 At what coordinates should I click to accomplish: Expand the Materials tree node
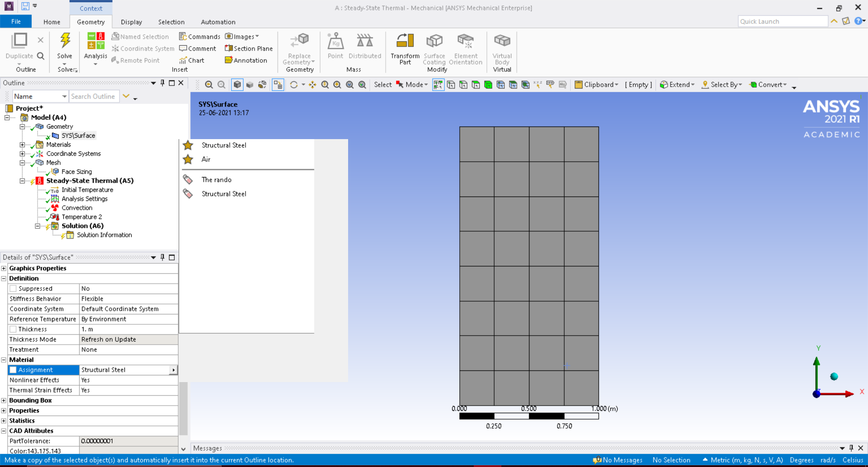22,145
